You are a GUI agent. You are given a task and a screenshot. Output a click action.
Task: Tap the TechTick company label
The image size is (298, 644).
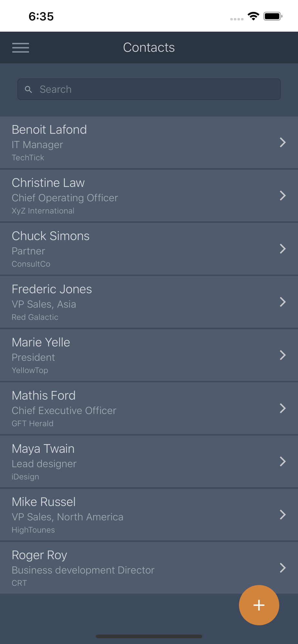coord(28,157)
